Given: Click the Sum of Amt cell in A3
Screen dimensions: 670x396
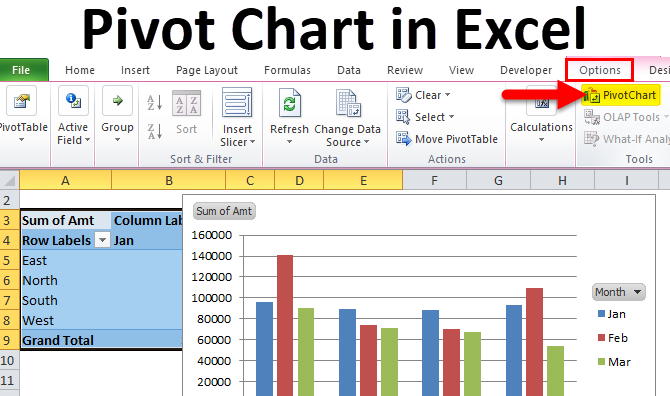Looking at the screenshot, I should 65,220.
